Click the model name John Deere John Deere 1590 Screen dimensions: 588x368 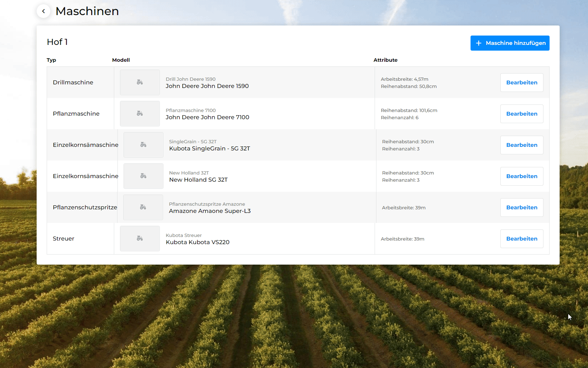tap(207, 86)
